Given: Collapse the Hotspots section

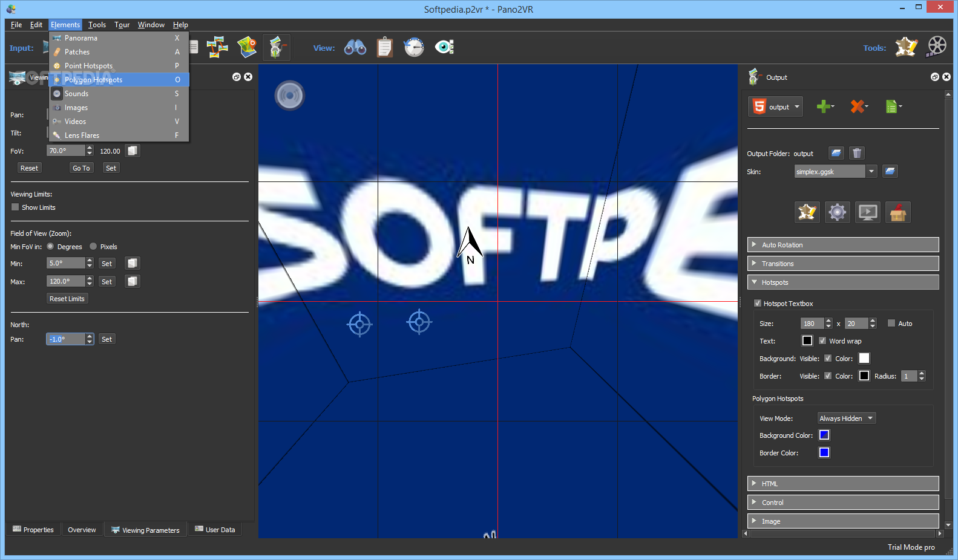Looking at the screenshot, I should (843, 282).
